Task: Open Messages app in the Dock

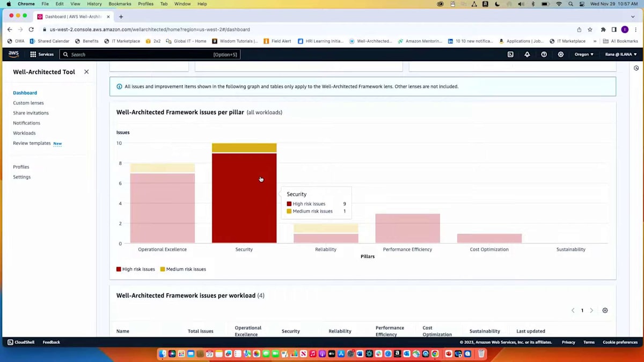Action: coord(266,353)
